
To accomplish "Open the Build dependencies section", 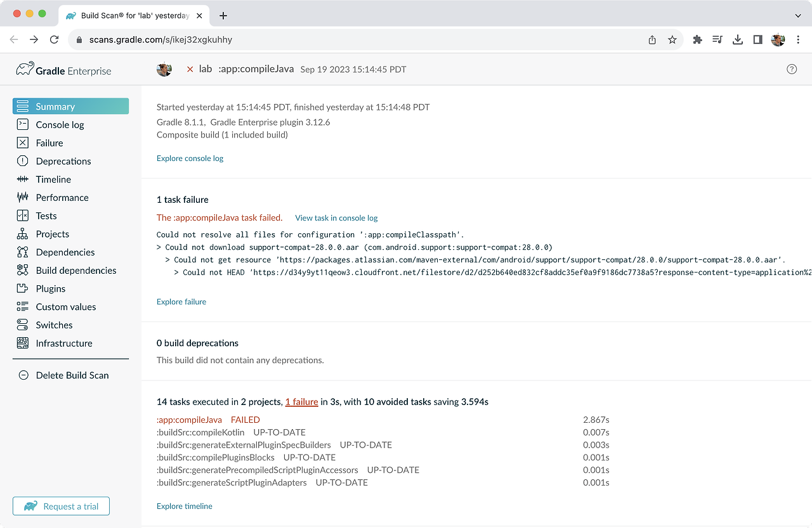I will [76, 270].
